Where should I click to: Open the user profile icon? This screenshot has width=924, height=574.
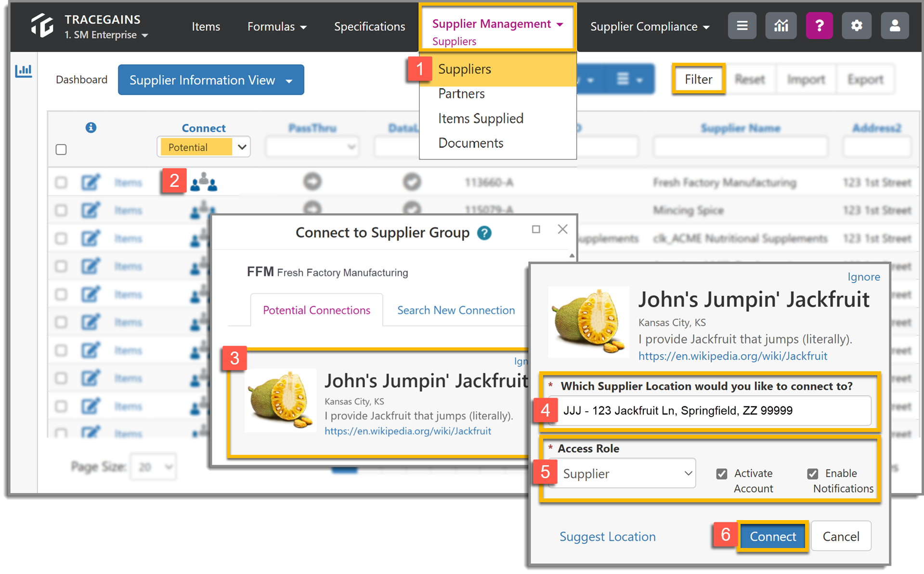(895, 26)
